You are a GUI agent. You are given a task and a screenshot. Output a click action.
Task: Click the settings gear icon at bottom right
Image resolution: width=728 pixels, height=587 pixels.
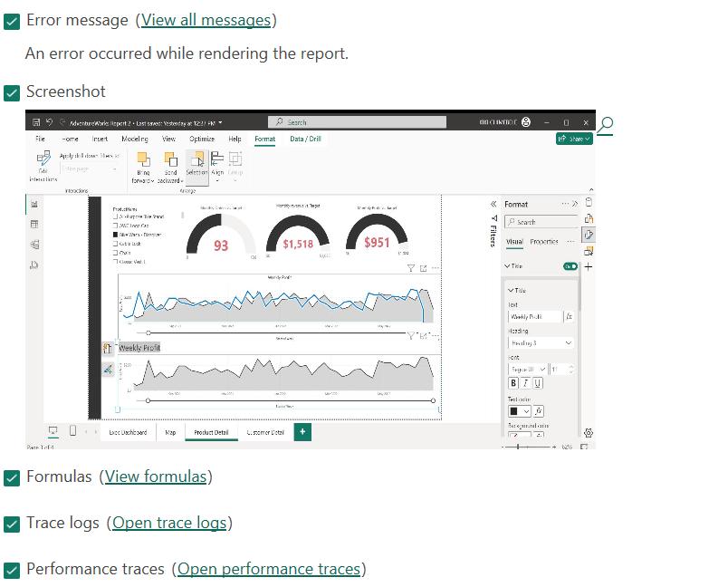tap(589, 433)
